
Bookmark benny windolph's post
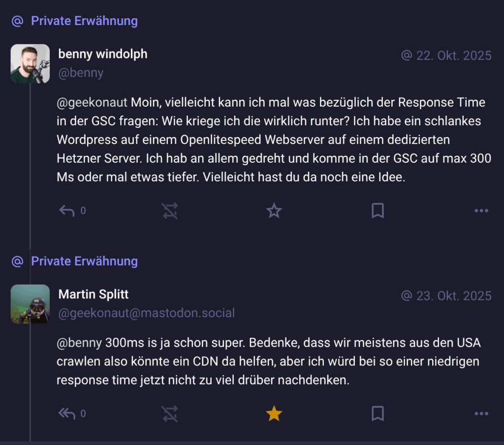pos(378,211)
